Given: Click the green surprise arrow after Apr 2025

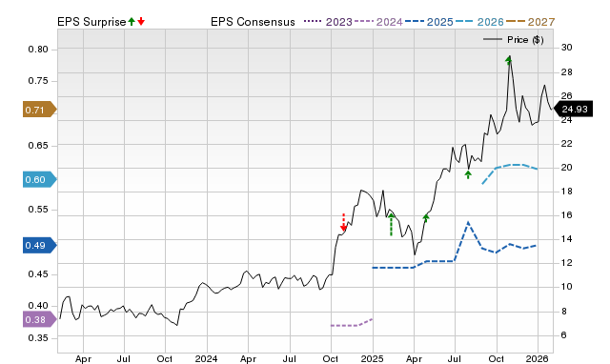Looking at the screenshot, I should pos(426,218).
